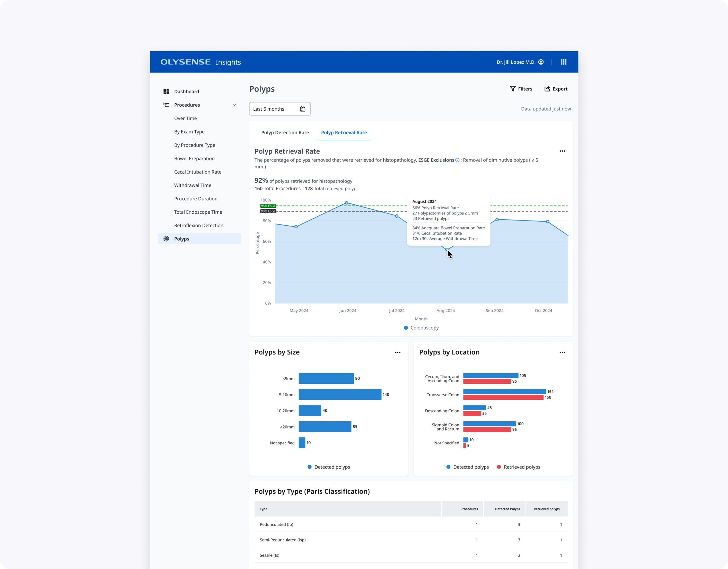Click the June 2024 data point on chart
Viewport: 728px width, 569px height.
(346, 203)
